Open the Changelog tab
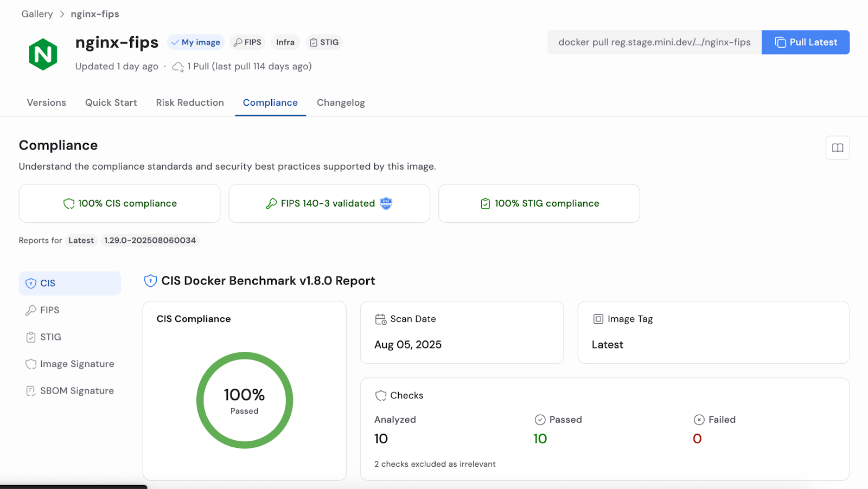Image resolution: width=868 pixels, height=489 pixels. (341, 102)
